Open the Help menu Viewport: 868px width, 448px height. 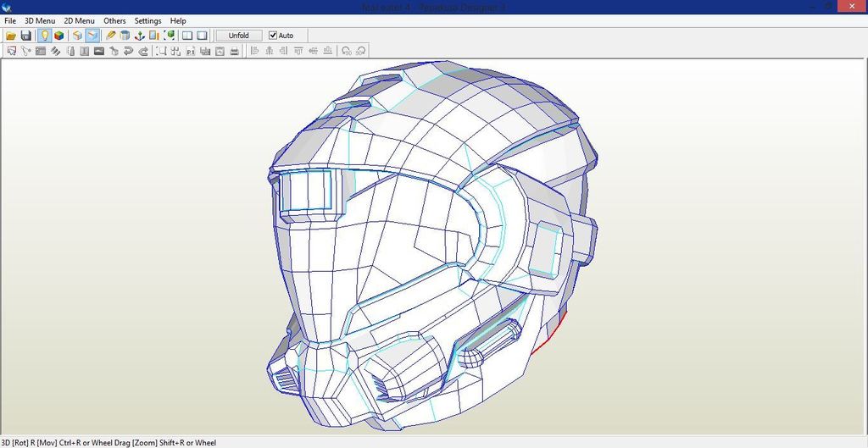(178, 20)
